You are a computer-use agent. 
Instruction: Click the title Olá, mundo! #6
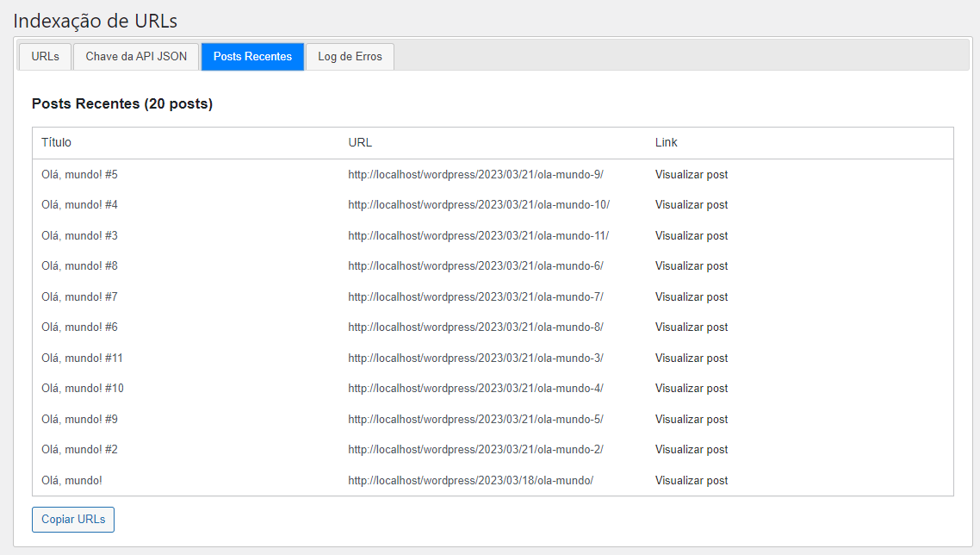point(79,327)
